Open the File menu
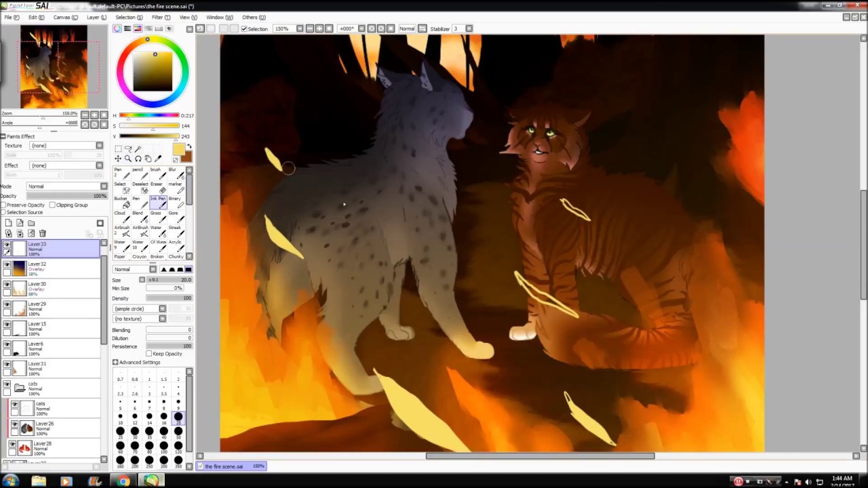This screenshot has height=488, width=868. pyautogui.click(x=11, y=17)
